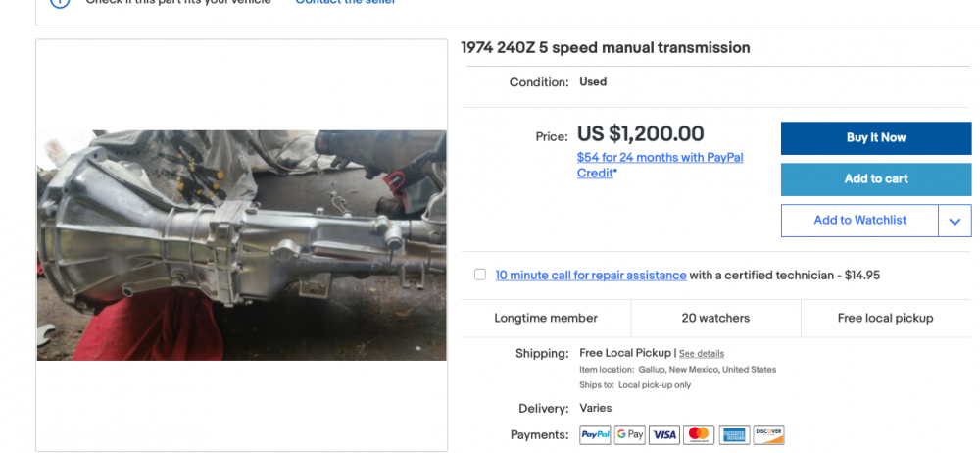This screenshot has width=980, height=453.
Task: Open the Contact the seller link
Action: (x=345, y=2)
